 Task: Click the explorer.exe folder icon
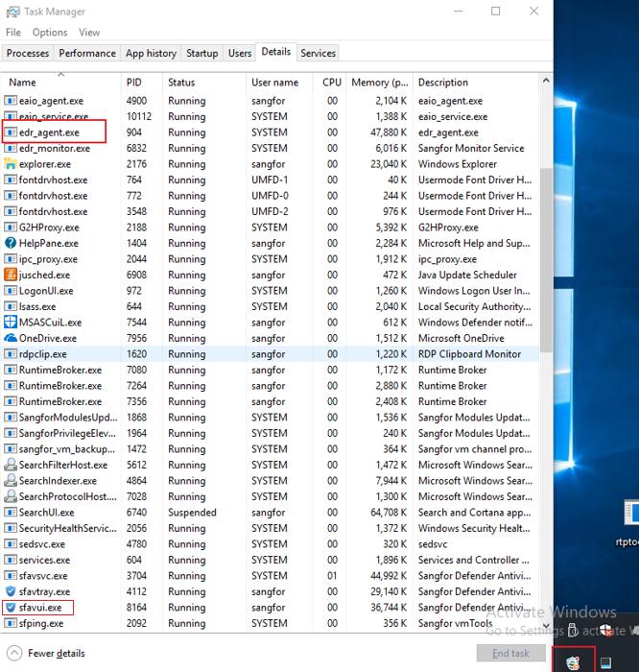coord(11,164)
